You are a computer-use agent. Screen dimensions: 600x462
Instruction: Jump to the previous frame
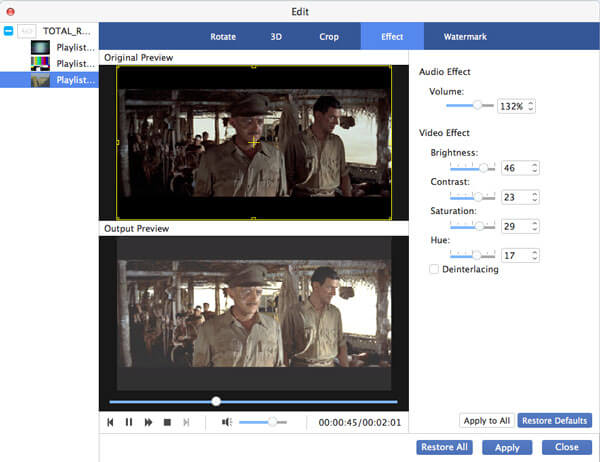click(x=110, y=422)
